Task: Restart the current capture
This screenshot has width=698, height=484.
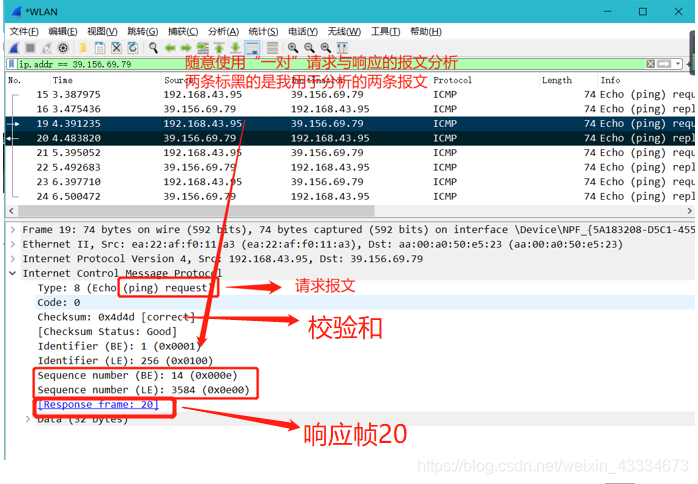Action: click(47, 48)
